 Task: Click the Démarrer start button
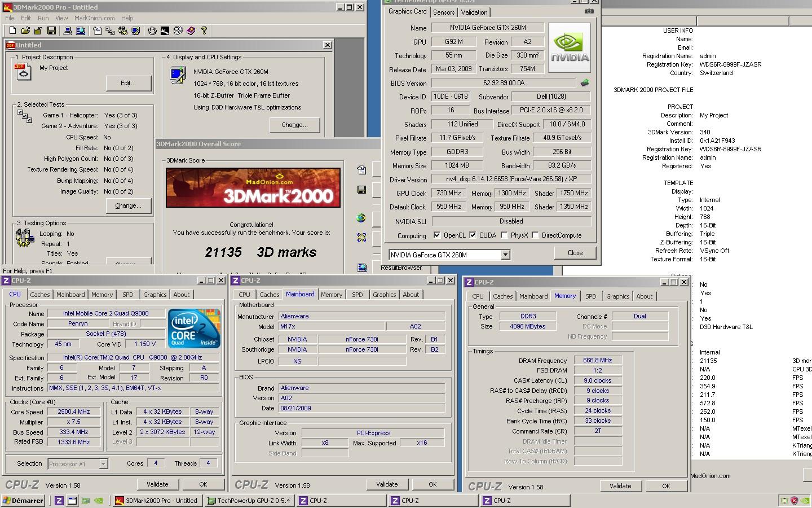tap(23, 500)
